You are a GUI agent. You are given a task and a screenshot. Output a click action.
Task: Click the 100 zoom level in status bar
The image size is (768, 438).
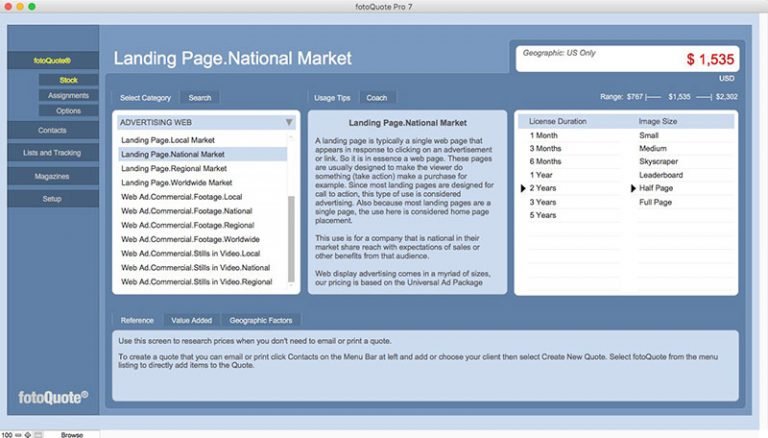7,435
